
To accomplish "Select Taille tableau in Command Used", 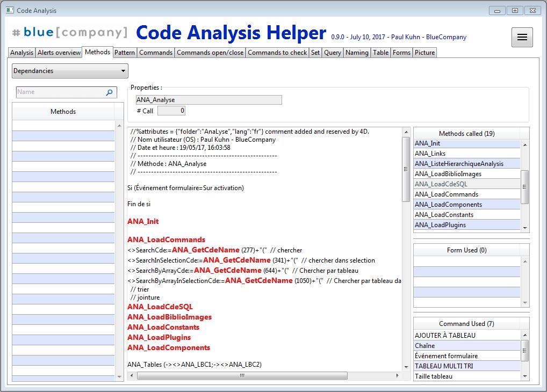I will [467, 376].
